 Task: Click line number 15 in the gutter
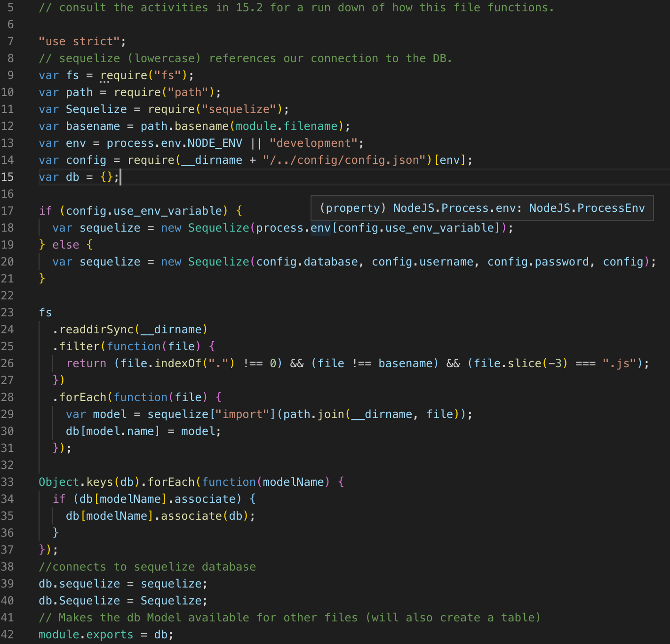tap(8, 177)
